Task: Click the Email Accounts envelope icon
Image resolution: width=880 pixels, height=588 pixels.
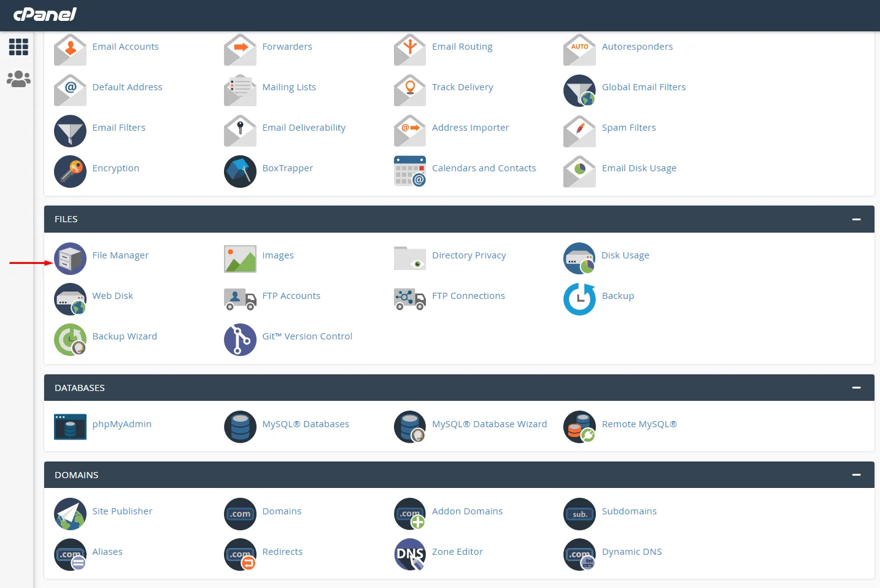Action: coord(70,50)
